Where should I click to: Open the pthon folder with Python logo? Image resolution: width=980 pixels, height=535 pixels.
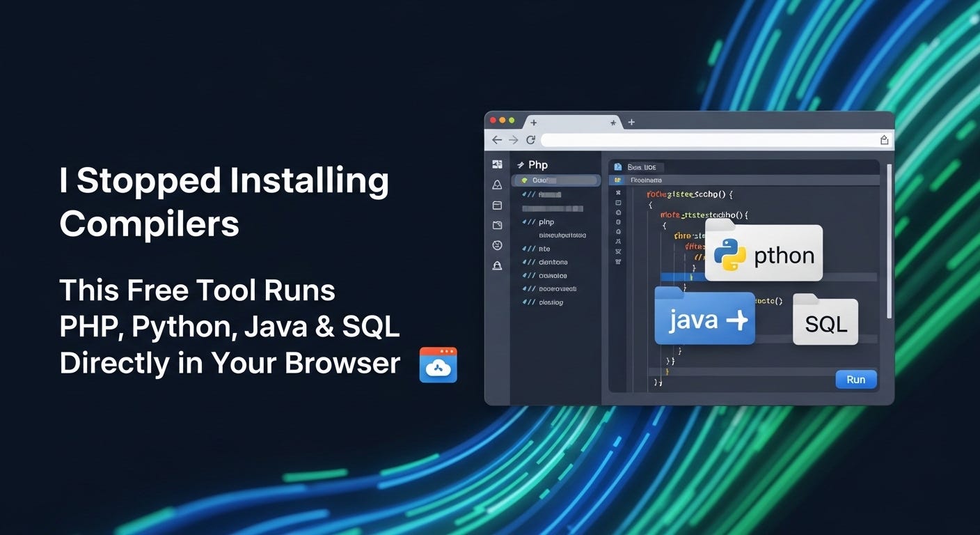[x=764, y=251]
